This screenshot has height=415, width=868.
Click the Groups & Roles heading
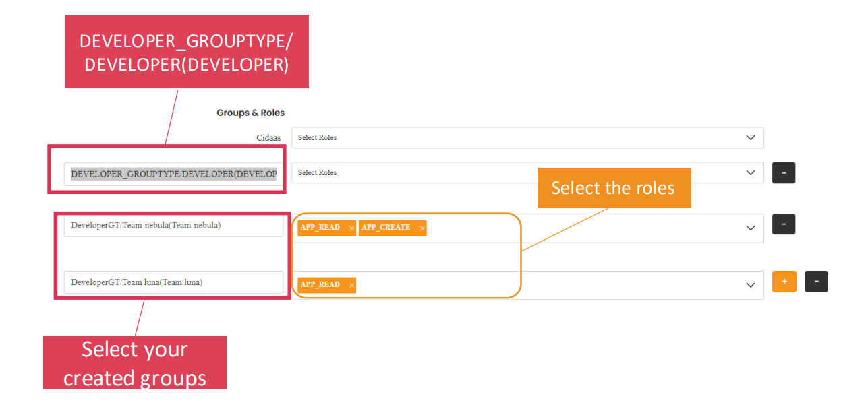coord(250,113)
